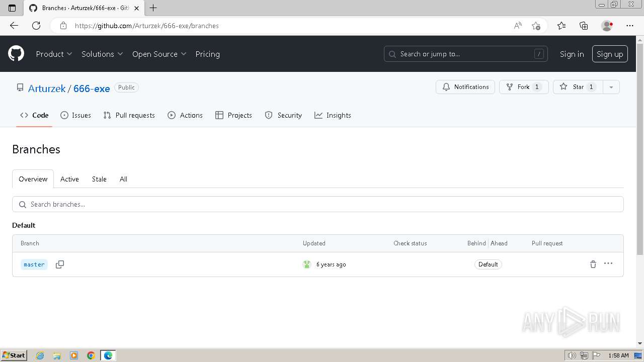View site information lock icon

pyautogui.click(x=63, y=26)
